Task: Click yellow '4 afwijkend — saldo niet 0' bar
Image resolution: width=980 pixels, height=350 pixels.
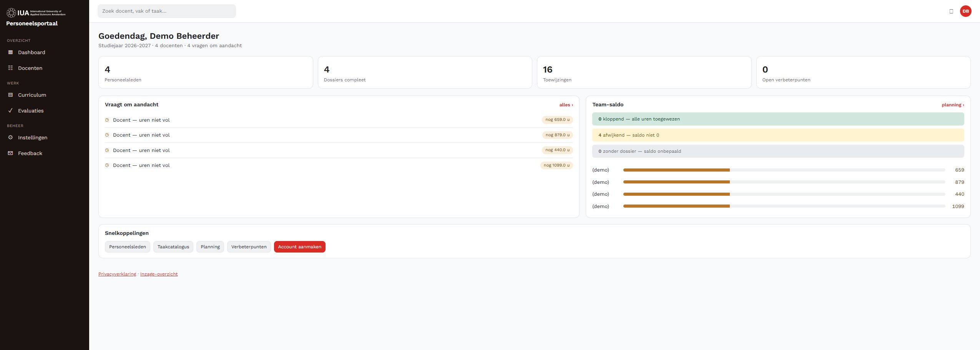Action: point(778,135)
